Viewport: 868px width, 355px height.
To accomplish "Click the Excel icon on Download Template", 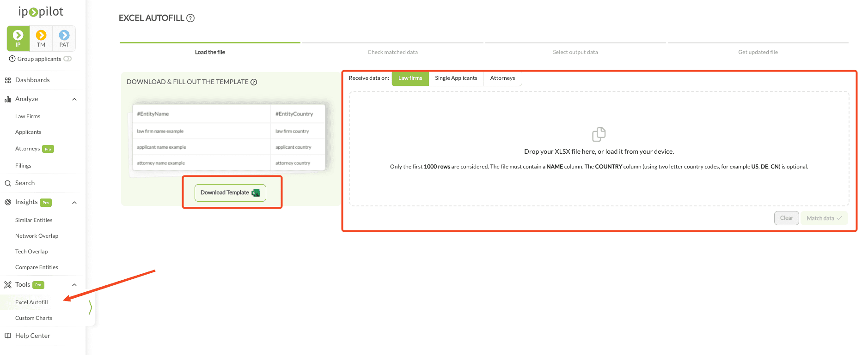I will [x=256, y=193].
